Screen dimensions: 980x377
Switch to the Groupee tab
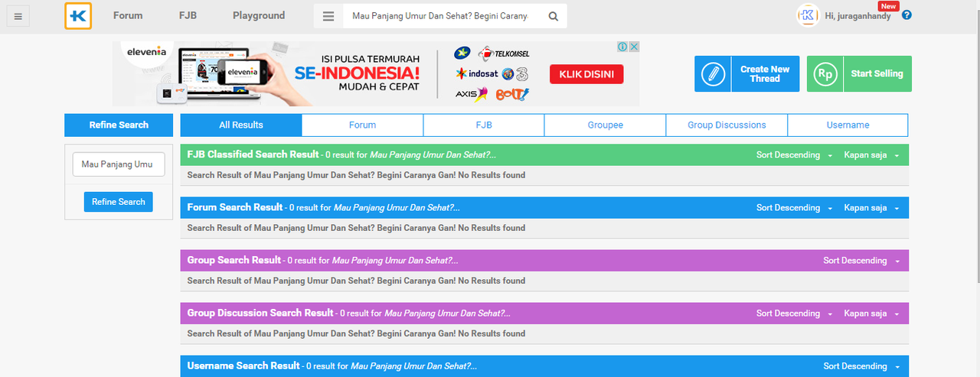point(605,125)
